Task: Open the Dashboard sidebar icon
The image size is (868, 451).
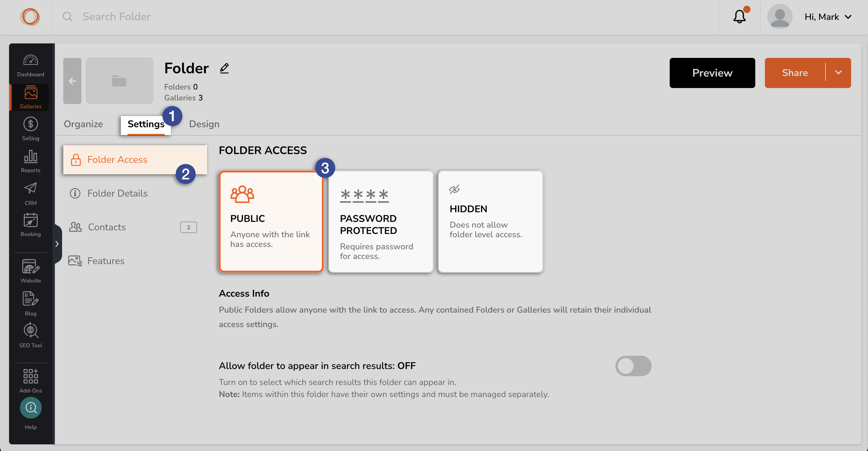Action: coord(31,61)
